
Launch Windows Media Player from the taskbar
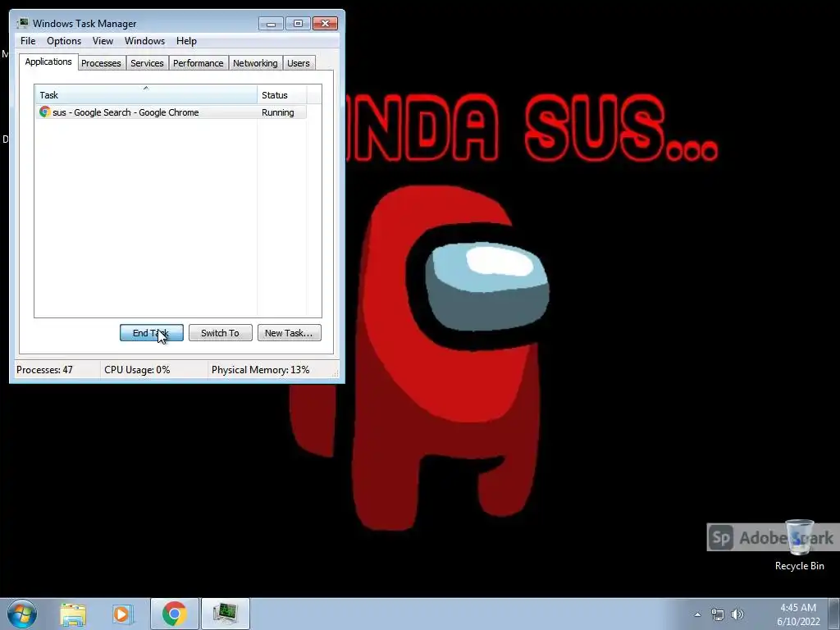[x=123, y=614]
